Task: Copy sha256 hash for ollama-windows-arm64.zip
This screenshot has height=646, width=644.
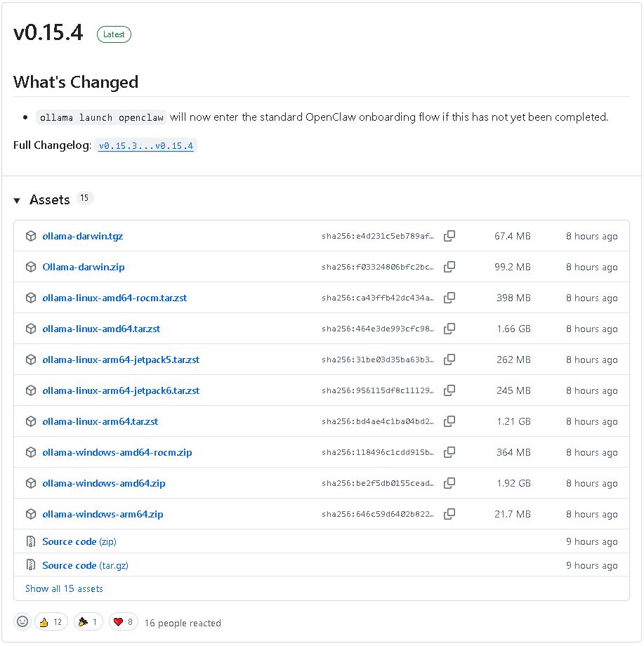Action: click(449, 514)
